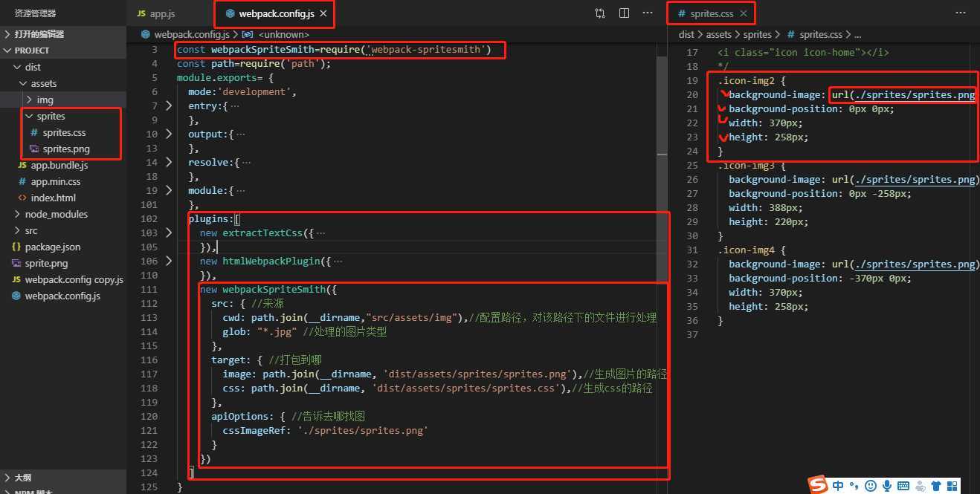The height and width of the screenshot is (494, 980).
Task: Open package.json in the explorer
Action: (x=52, y=247)
